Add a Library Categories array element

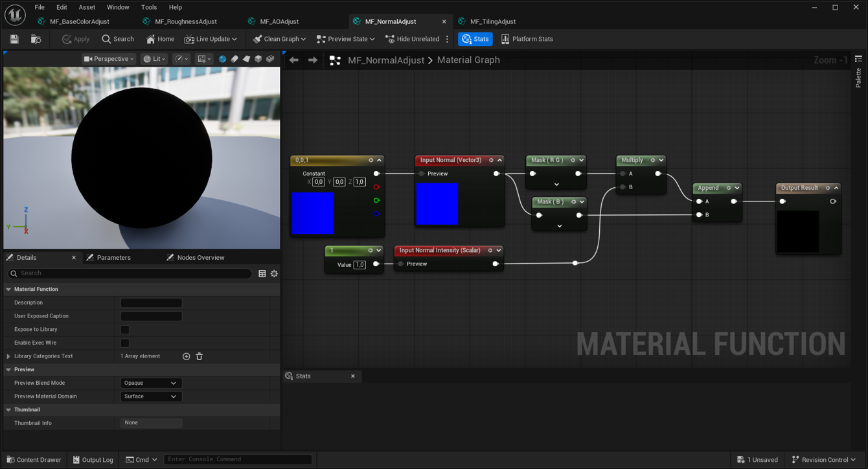pos(186,356)
